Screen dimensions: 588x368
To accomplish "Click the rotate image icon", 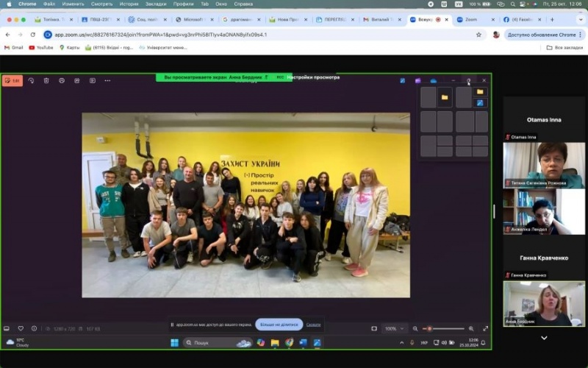I will (x=31, y=80).
